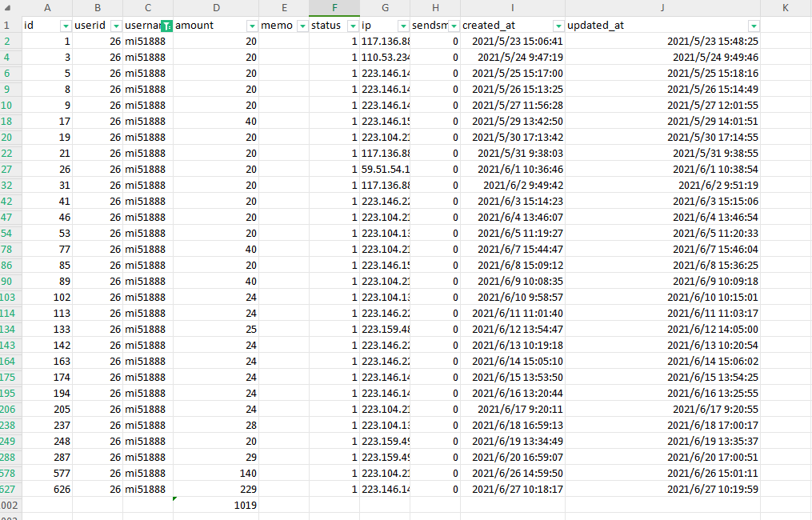Click the amount header cell text
The width and height of the screenshot is (812, 520).
(x=194, y=26)
